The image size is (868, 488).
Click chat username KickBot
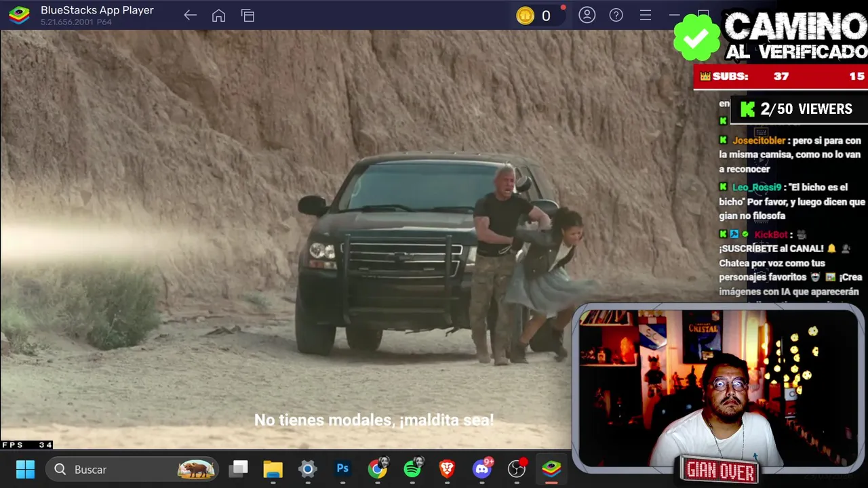tap(771, 235)
